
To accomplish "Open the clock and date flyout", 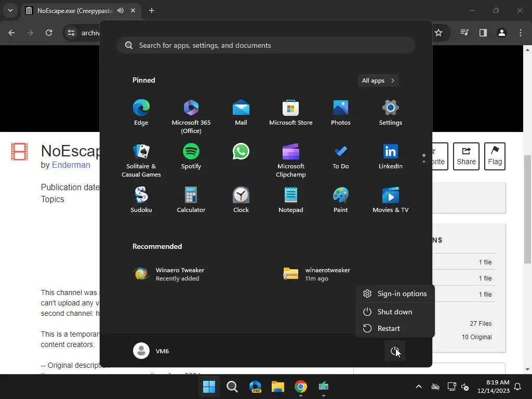I will (494, 387).
